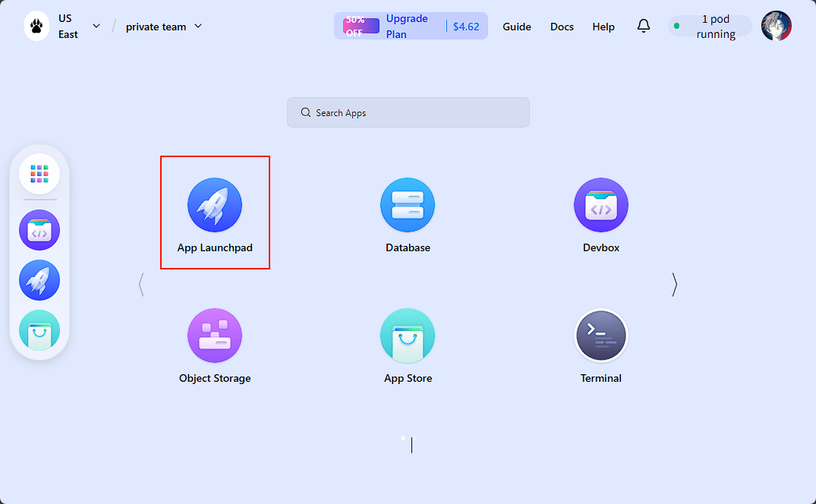Viewport: 816px width, 504px height.
Task: Expand the private team workspace dropdown
Action: [x=198, y=26]
